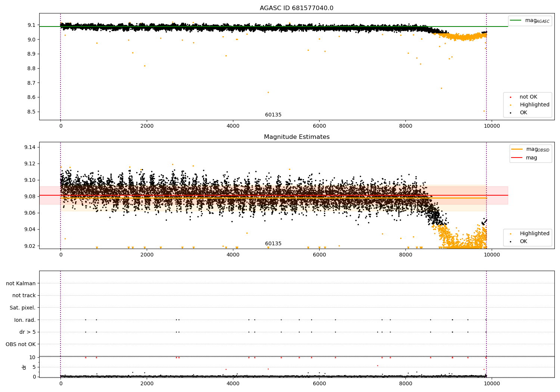
Task: Click x-axis tick '4000' under Magnitude Estimates plot
Action: pos(233,255)
